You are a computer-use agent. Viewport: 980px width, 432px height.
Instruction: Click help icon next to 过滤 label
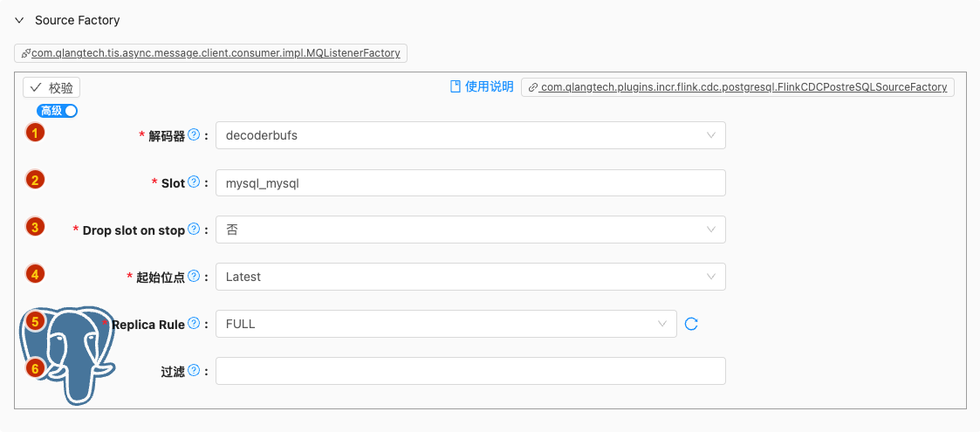tap(194, 371)
